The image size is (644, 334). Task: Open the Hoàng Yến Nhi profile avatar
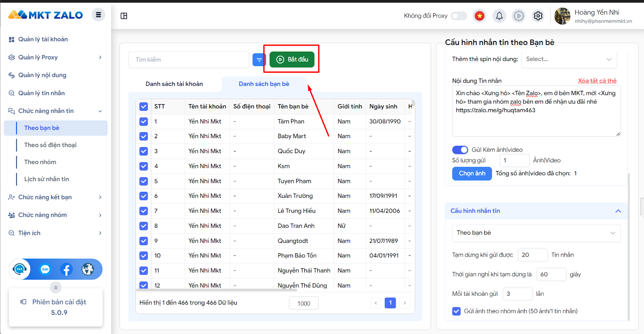coord(562,16)
